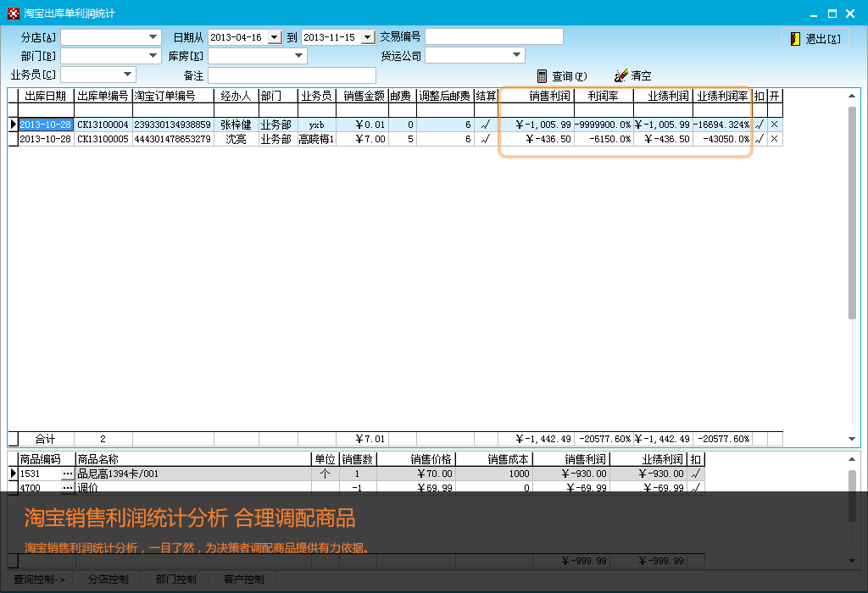Sort by 出库日期 column header

(46, 97)
